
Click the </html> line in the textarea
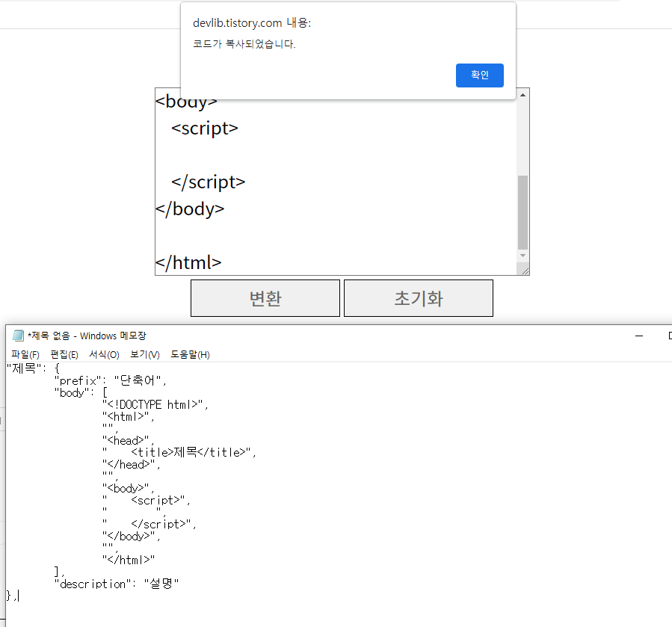pos(188,262)
